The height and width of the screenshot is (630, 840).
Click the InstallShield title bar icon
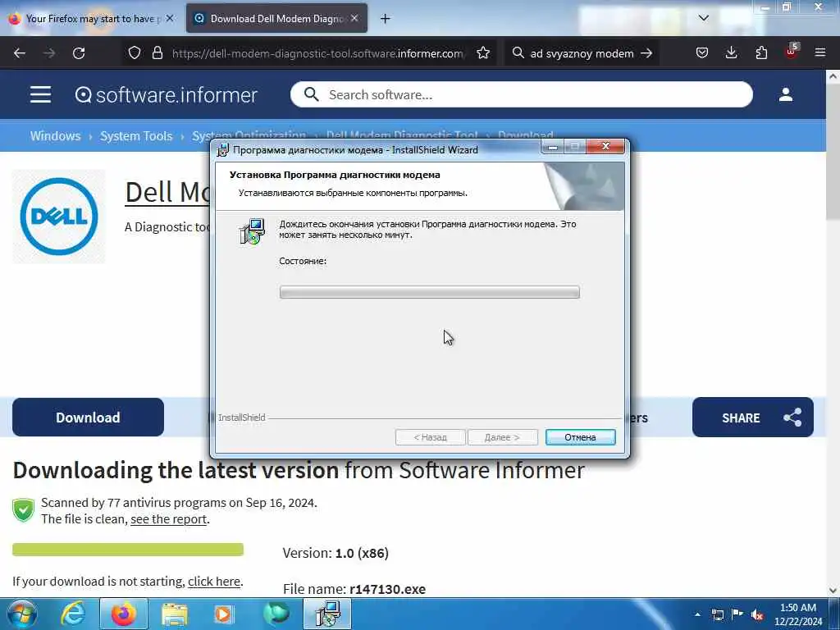tap(223, 150)
